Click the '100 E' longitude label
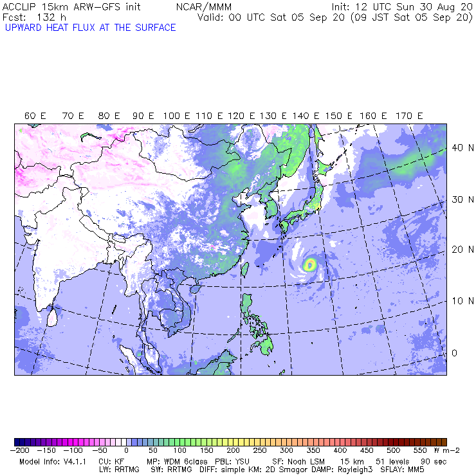 click(176, 116)
